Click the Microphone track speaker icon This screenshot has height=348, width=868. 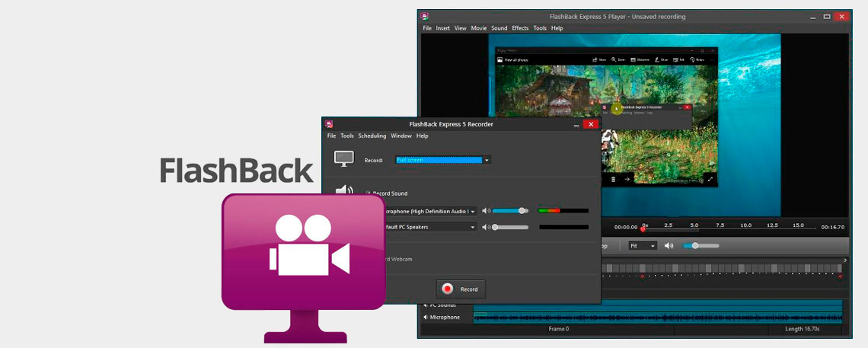426,318
